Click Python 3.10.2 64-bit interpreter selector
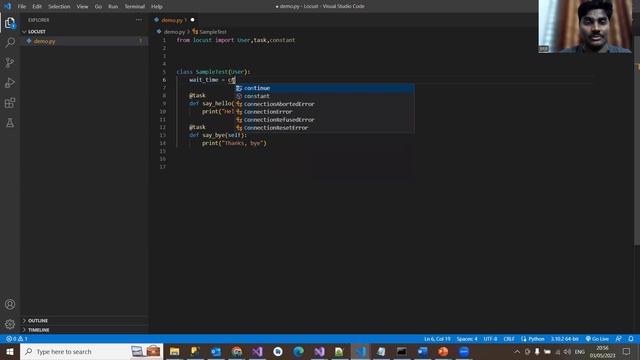The image size is (640, 360). point(565,339)
